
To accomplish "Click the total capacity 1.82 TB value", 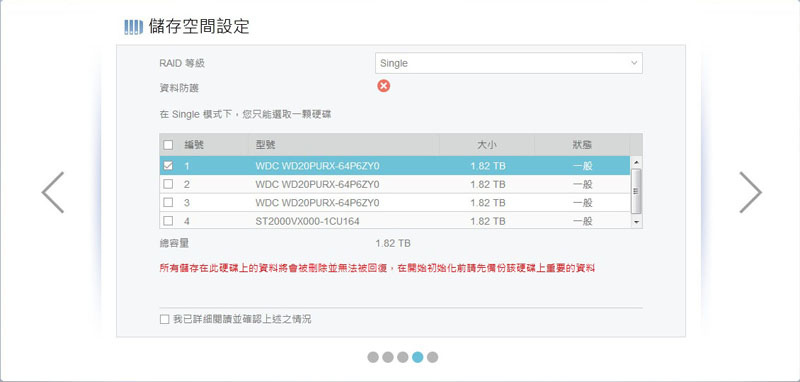I will (393, 243).
